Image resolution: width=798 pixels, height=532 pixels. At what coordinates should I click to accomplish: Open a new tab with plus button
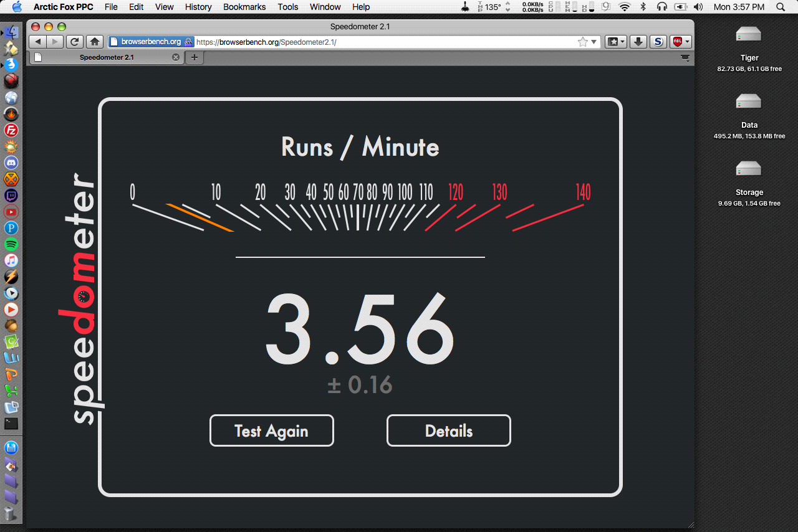(195, 57)
